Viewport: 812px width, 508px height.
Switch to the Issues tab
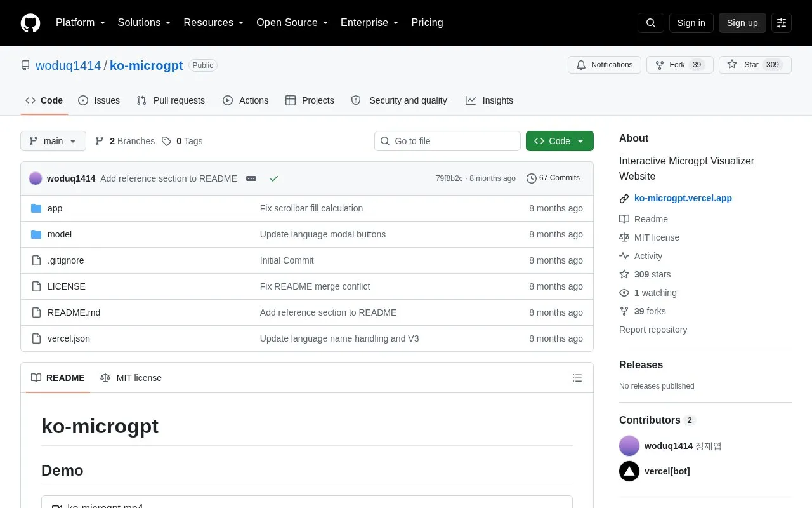pos(99,100)
